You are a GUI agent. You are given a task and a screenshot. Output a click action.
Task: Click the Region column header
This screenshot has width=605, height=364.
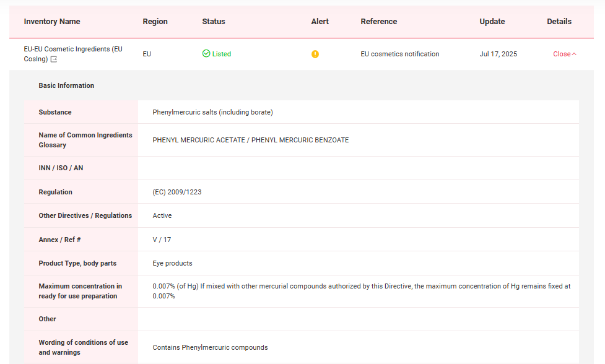[x=155, y=22]
